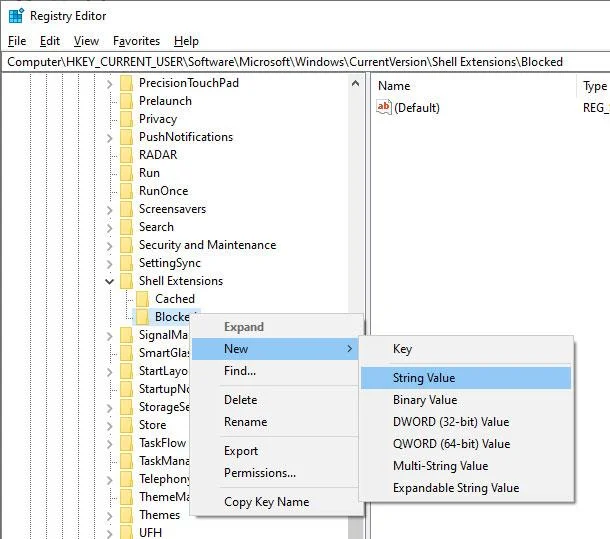The height and width of the screenshot is (539, 610).
Task: Choose Multi-String Value
Action: 466,466
